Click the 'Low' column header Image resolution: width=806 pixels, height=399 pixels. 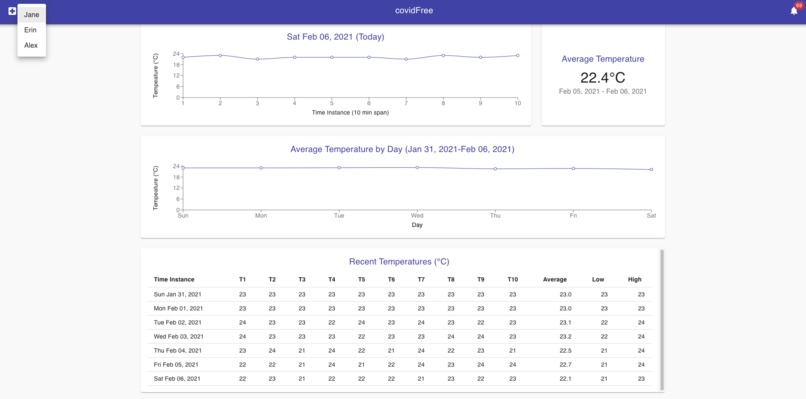(598, 280)
